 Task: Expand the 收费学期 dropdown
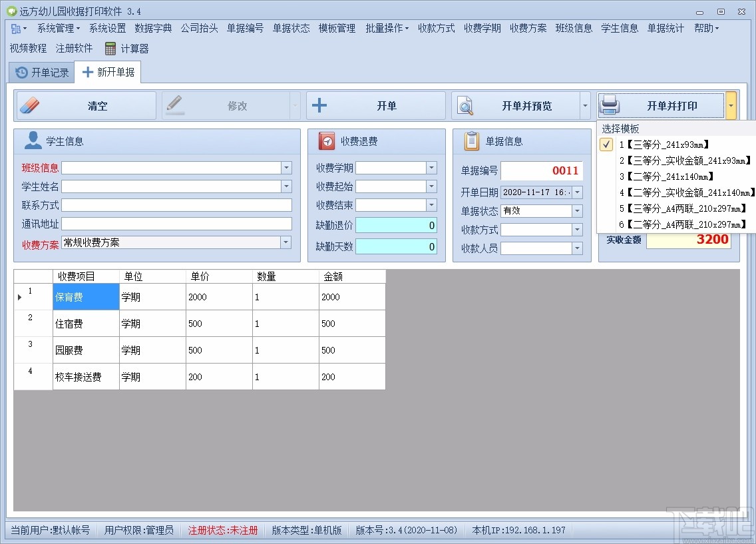pos(431,167)
